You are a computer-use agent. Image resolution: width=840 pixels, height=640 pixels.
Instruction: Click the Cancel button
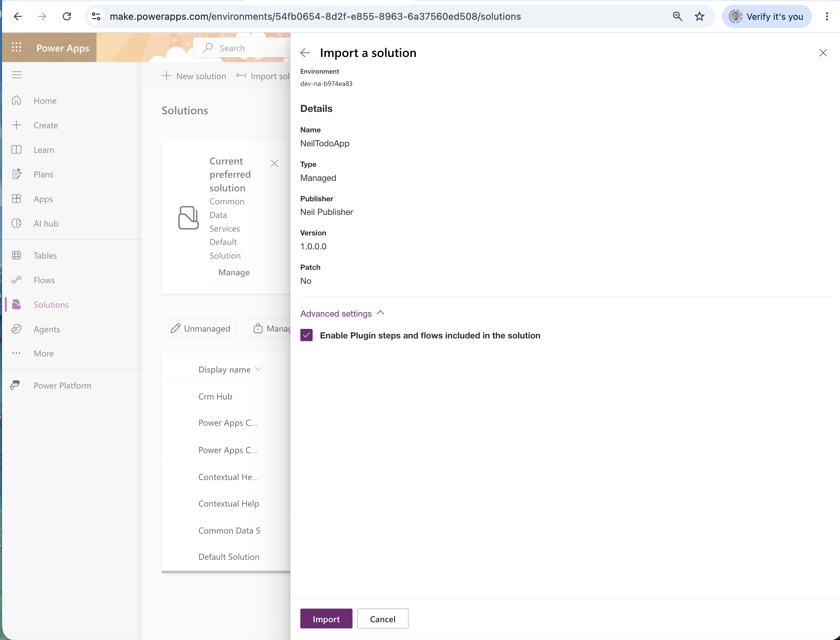pos(382,619)
